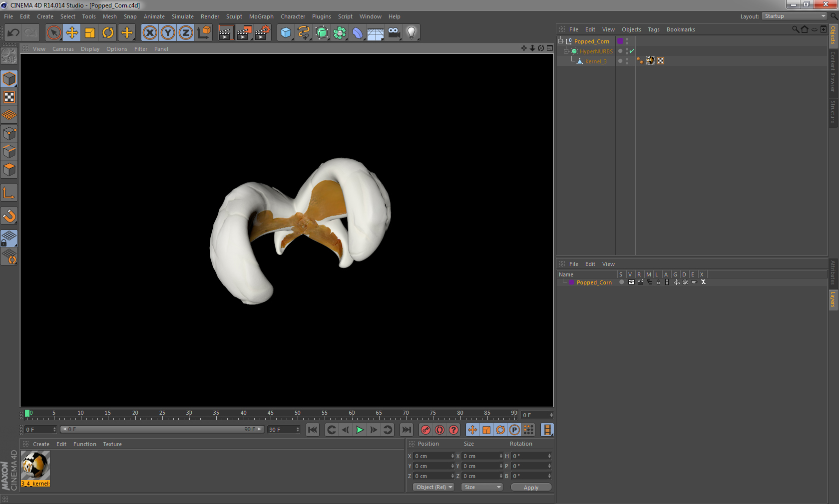Add a Cube primitive object
The width and height of the screenshot is (839, 504).
[x=286, y=33]
